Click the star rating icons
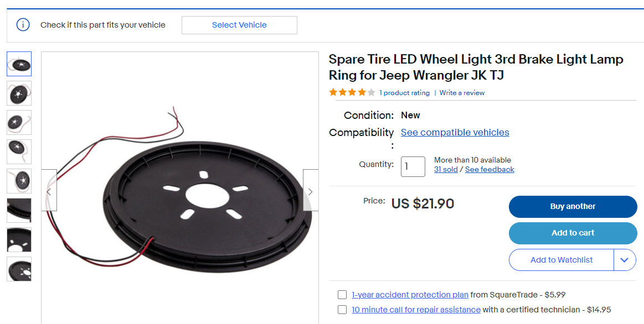644x324 pixels. point(352,92)
